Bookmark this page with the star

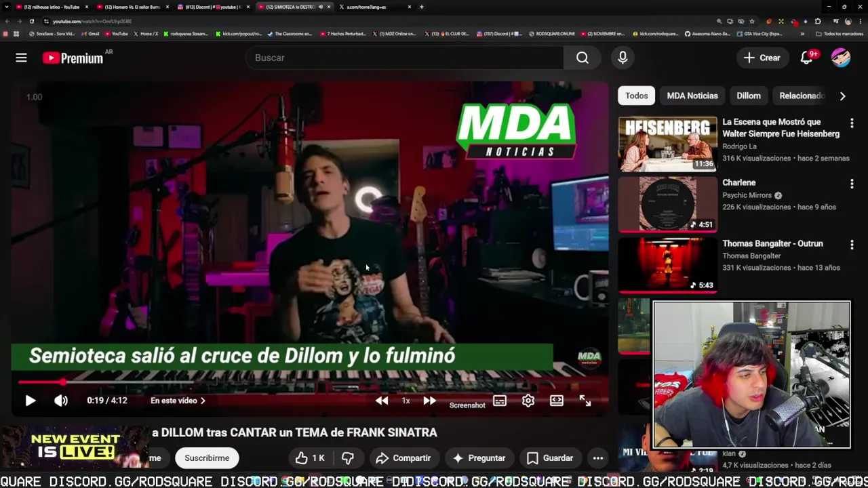pyautogui.click(x=751, y=21)
